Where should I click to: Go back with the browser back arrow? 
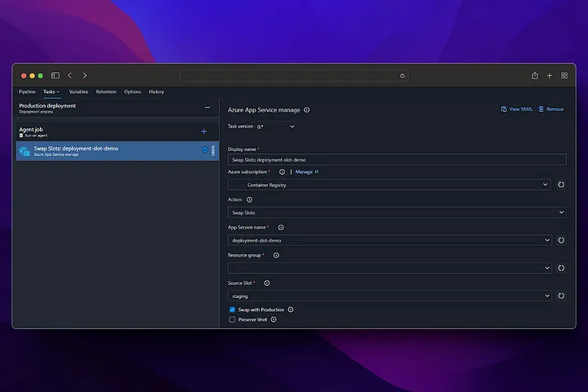(69, 75)
